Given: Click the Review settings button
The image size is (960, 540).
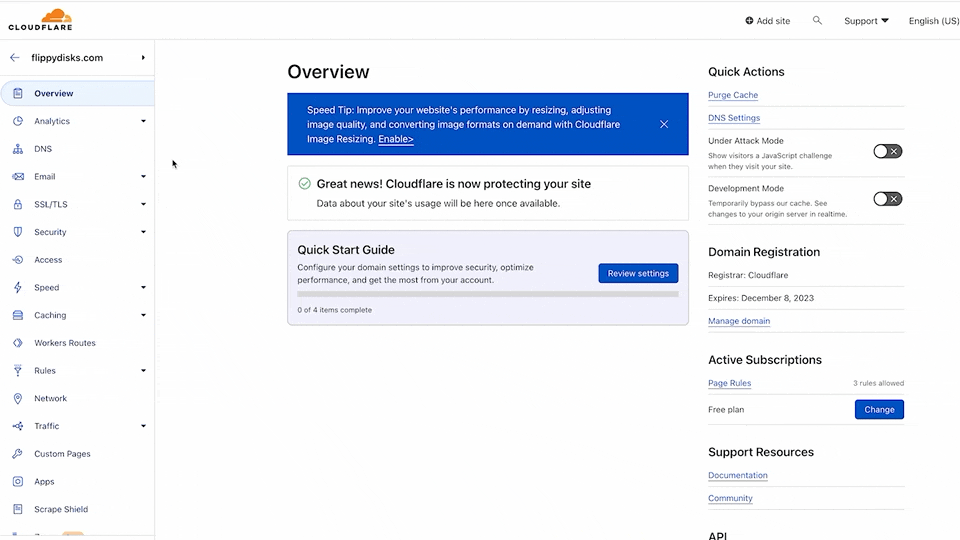Looking at the screenshot, I should 638,273.
